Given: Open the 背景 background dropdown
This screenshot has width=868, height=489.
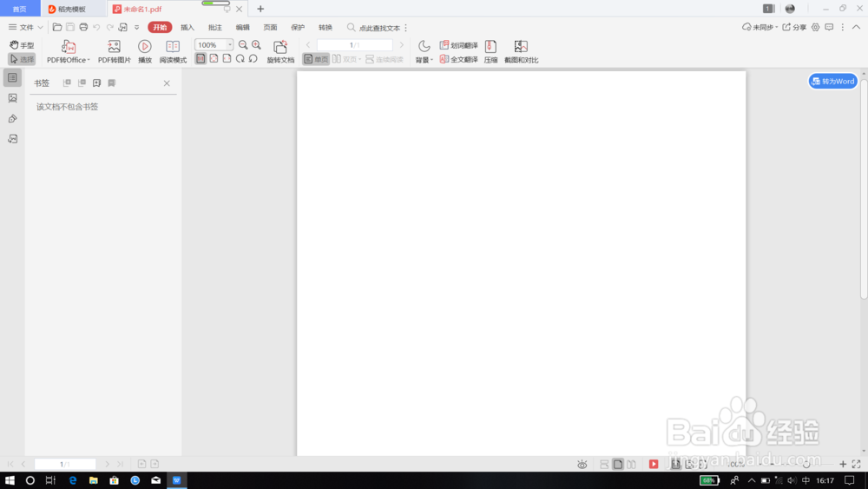Looking at the screenshot, I should tap(424, 51).
